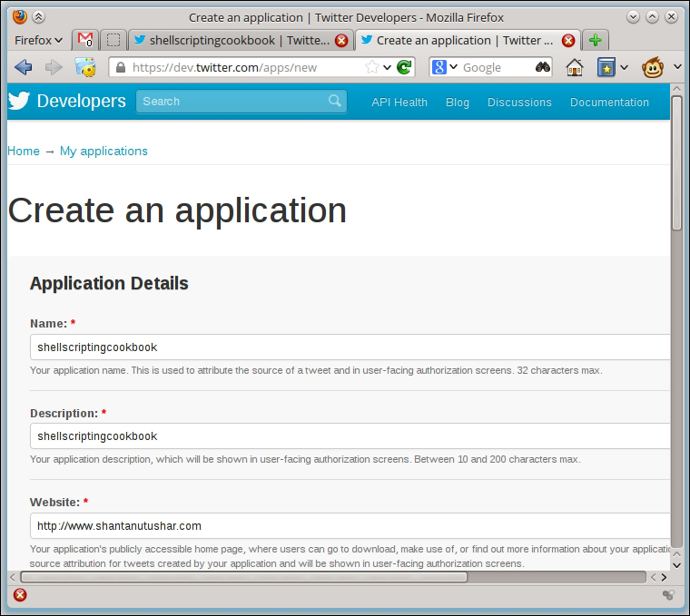This screenshot has height=616, width=690.
Task: Click the horizontal scrollbar thumb
Action: pyautogui.click(x=244, y=577)
